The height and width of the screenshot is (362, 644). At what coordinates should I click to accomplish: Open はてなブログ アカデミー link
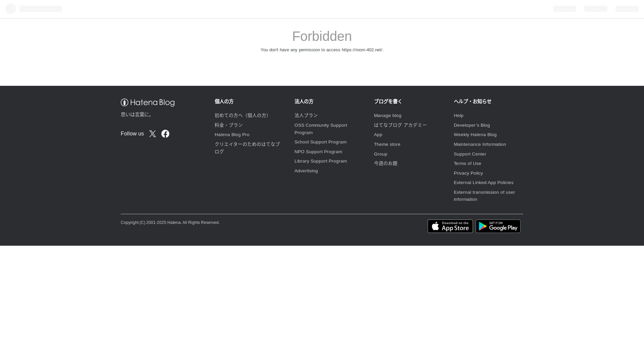[x=400, y=125]
